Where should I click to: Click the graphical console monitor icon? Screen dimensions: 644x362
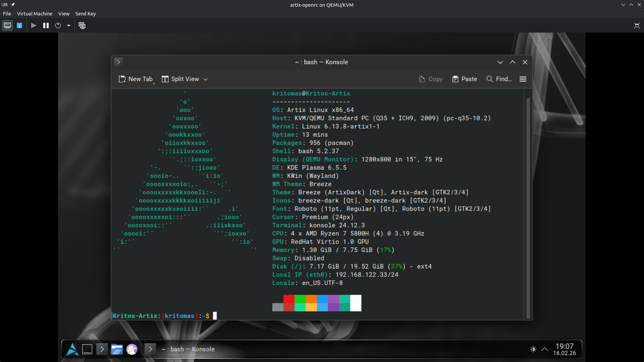tap(7, 25)
